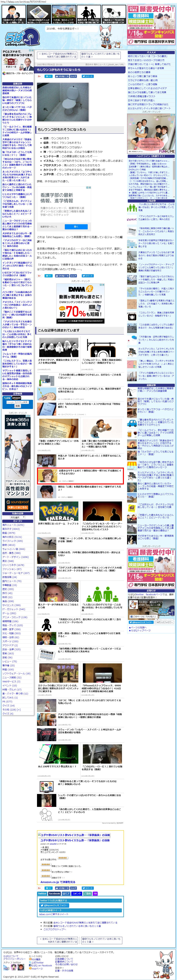Open プライバシーポリシー in the footer
This screenshot has width=177, height=980.
tap(14, 959)
